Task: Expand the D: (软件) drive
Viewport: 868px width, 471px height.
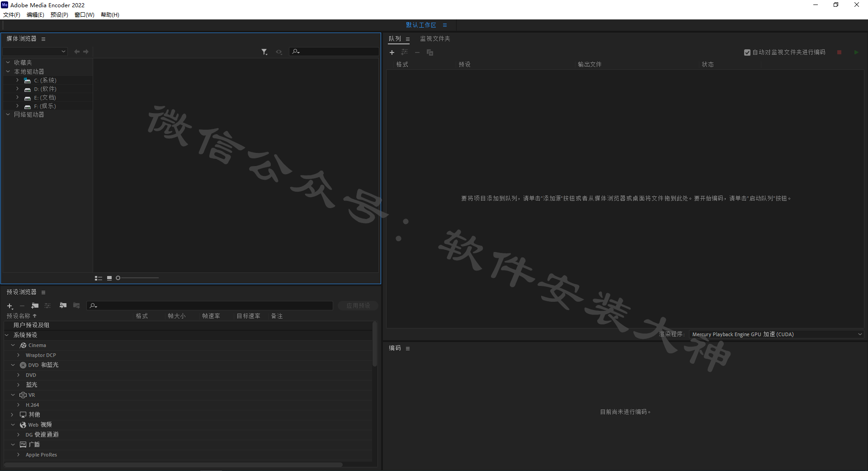Action: [x=18, y=89]
